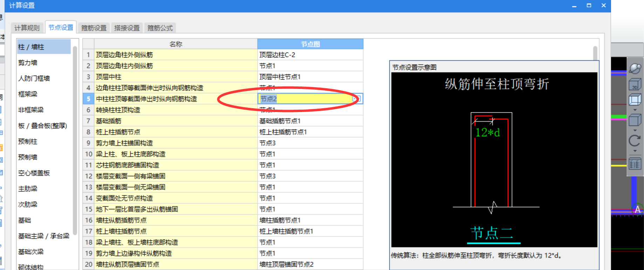Select row 中柱柱顶等截面伸出时纵向钢筋构造
This screenshot has width=644, height=270.
tap(176, 99)
